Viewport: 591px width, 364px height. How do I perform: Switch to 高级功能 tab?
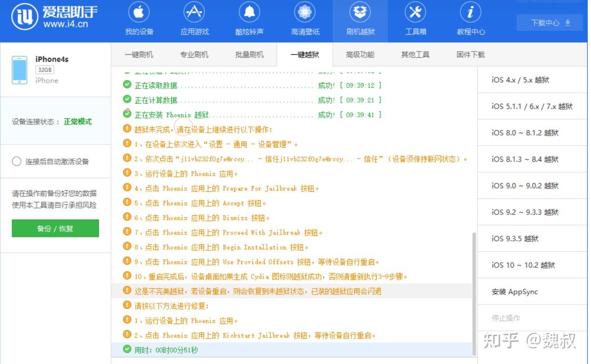(360, 55)
